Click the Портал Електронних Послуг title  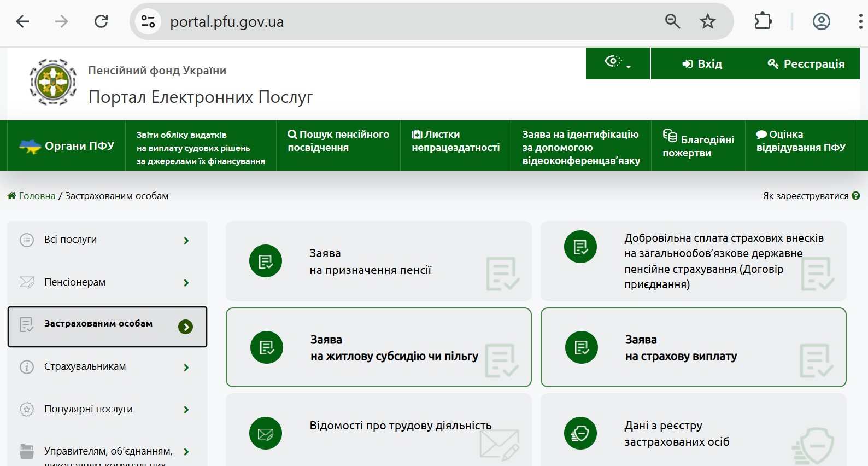point(201,97)
